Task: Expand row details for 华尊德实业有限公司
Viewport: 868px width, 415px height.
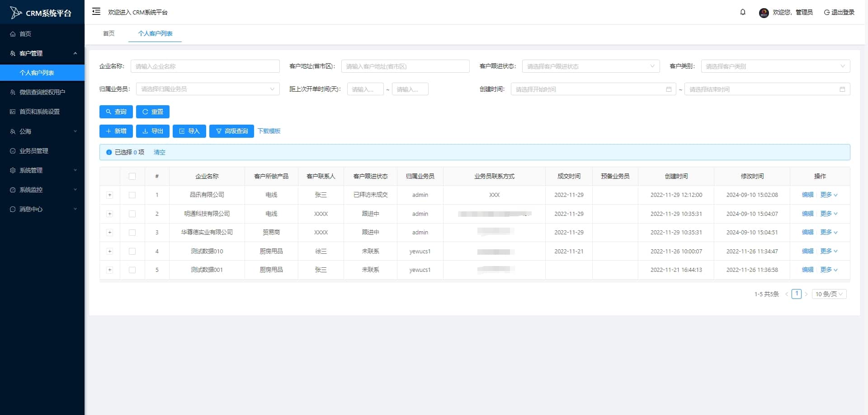Action: (109, 233)
